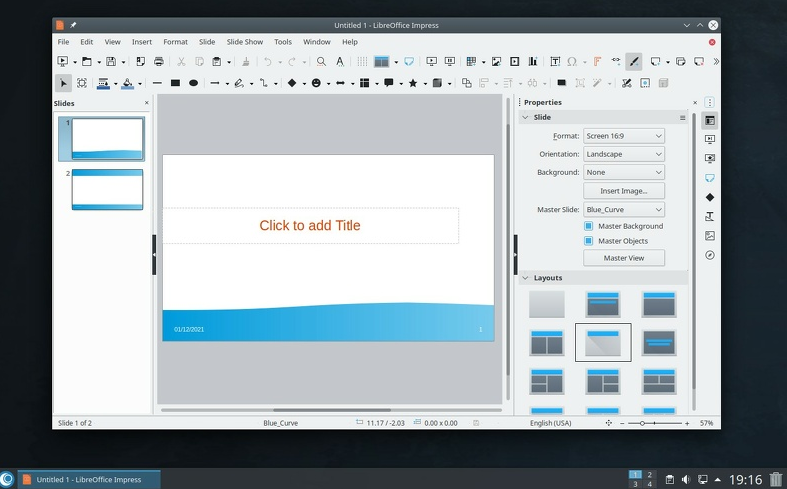The height and width of the screenshot is (489, 787).
Task: Open the Navigator sidebar deck
Action: [710, 255]
